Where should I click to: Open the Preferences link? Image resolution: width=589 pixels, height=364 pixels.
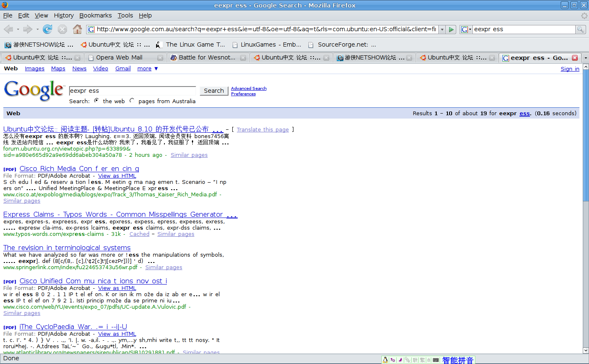tap(244, 94)
